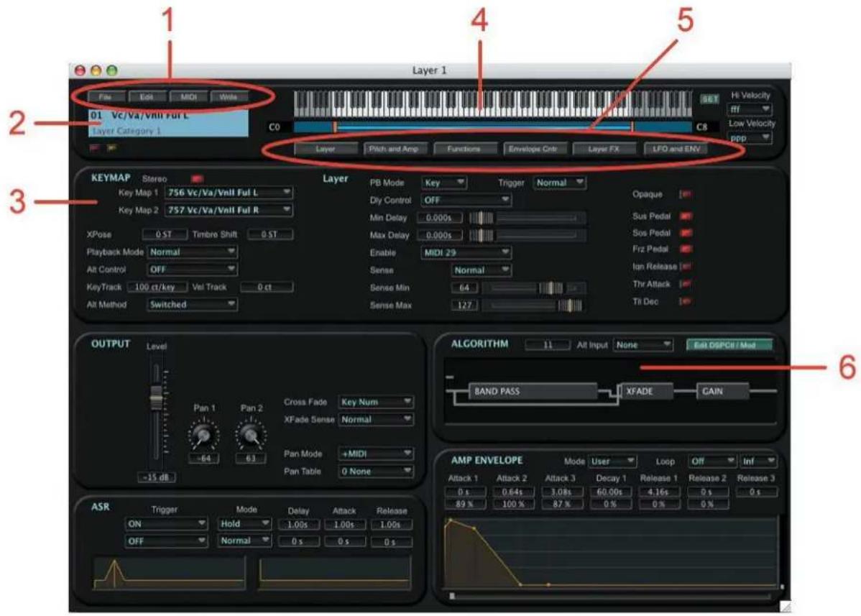The width and height of the screenshot is (861, 616).
Task: Open the Amp Envelope Loop dropdown
Action: pos(713,461)
